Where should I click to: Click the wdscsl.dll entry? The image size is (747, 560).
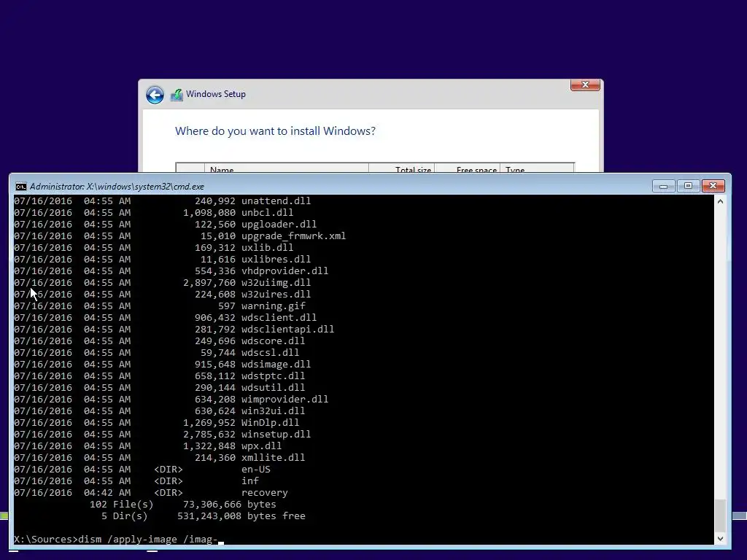(x=270, y=352)
